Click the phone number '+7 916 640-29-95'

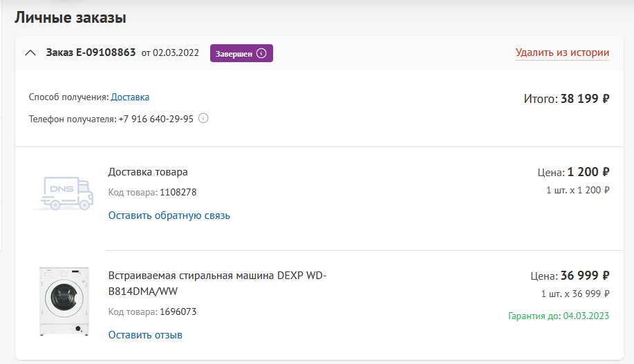coord(156,119)
